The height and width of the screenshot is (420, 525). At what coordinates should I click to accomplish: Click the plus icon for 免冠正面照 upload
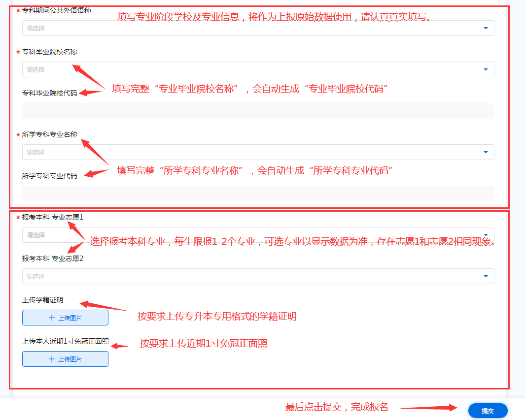(52, 359)
